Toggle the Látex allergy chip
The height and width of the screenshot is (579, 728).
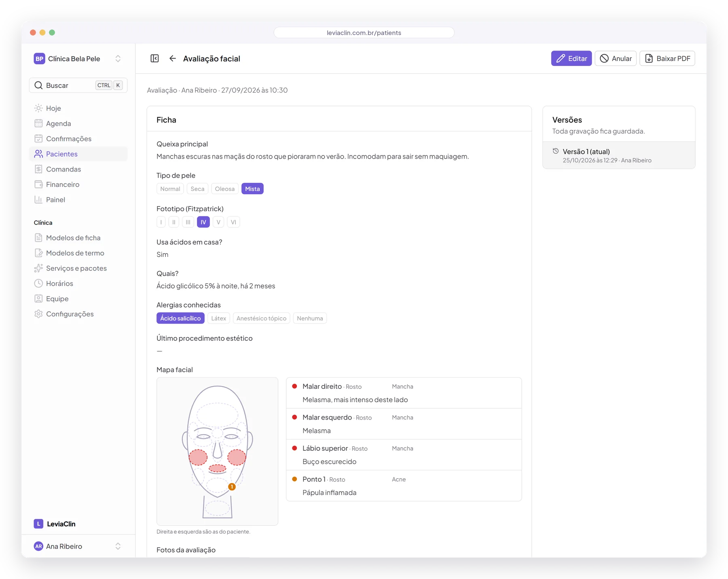click(x=218, y=318)
